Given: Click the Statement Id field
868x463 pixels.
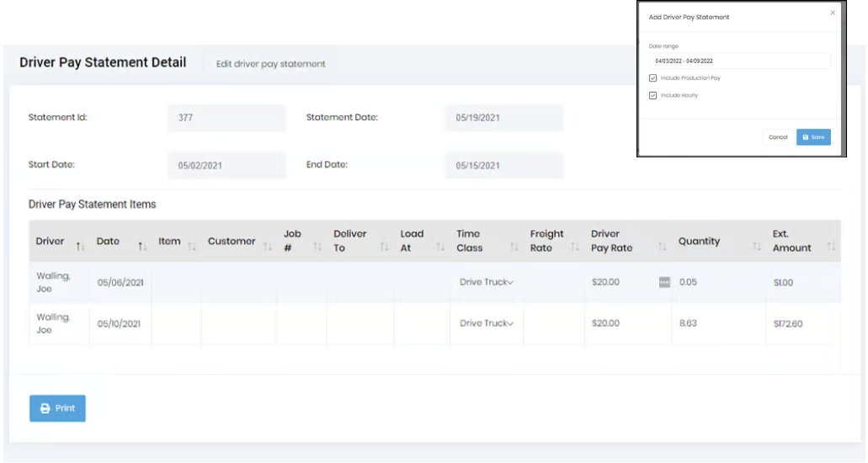Looking at the screenshot, I should tap(226, 118).
